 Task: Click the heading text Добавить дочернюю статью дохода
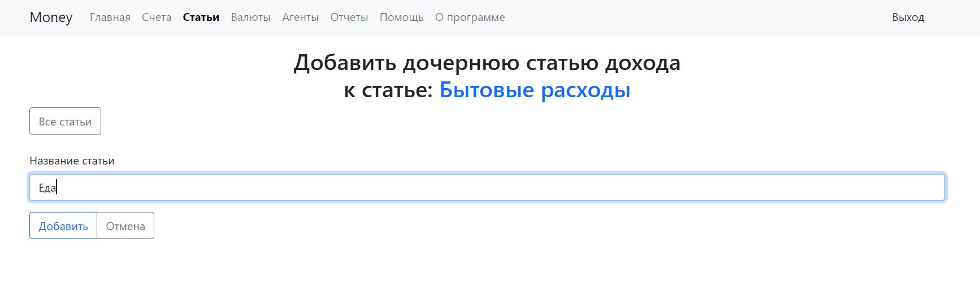click(x=486, y=63)
